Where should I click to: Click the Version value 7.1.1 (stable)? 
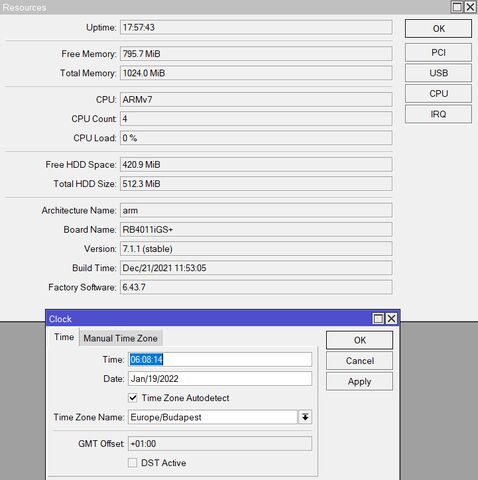(256, 249)
